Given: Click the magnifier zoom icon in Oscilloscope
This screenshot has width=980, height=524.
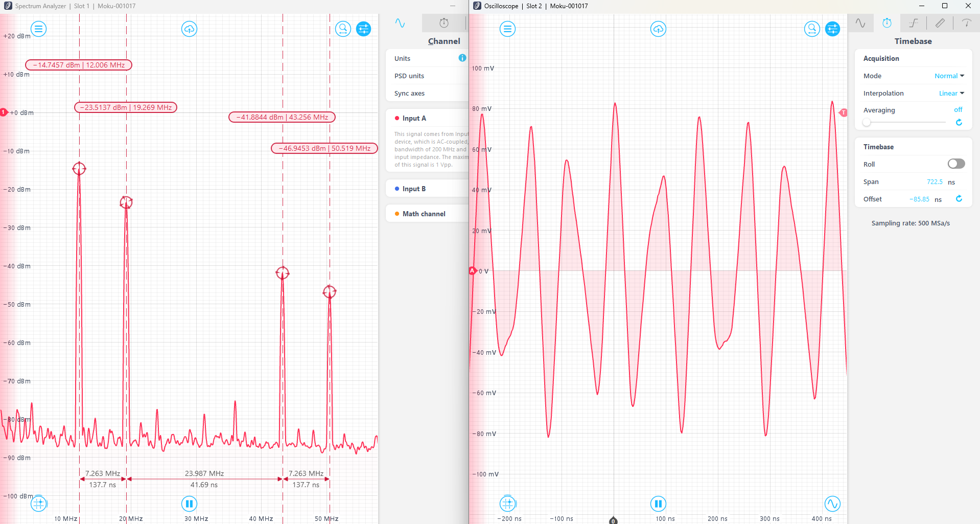Looking at the screenshot, I should (x=811, y=29).
